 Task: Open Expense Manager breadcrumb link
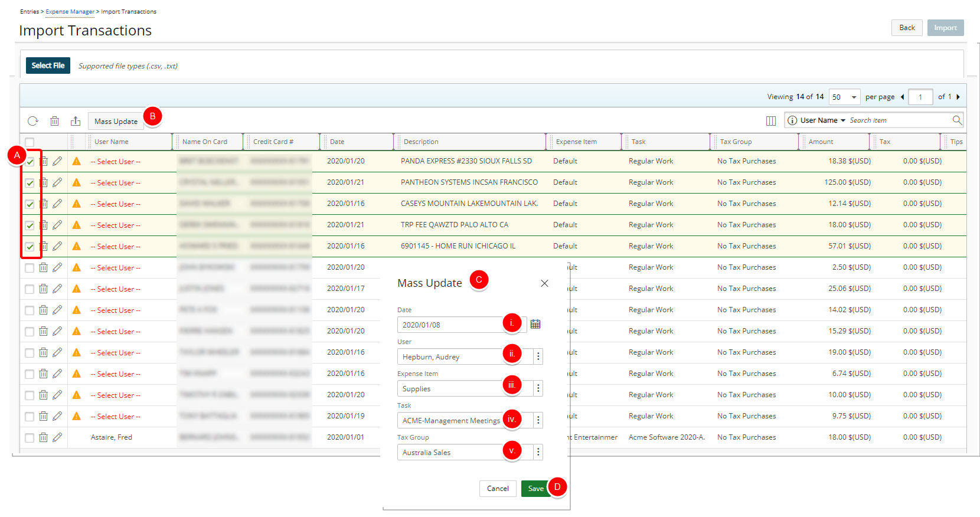[x=70, y=12]
